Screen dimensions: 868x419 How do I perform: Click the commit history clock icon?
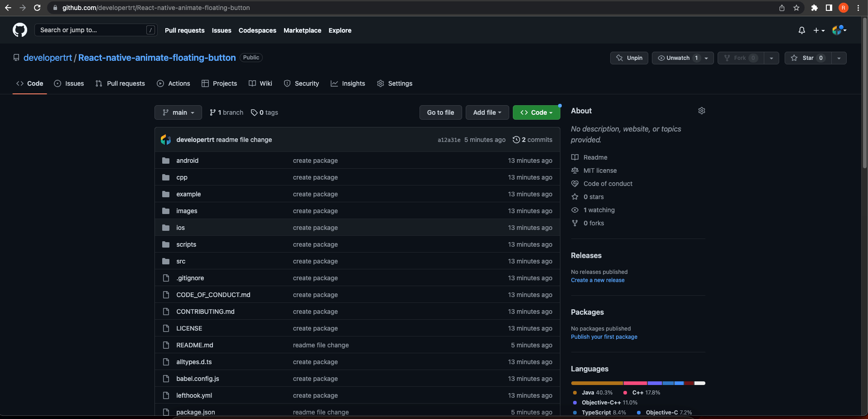pos(516,140)
